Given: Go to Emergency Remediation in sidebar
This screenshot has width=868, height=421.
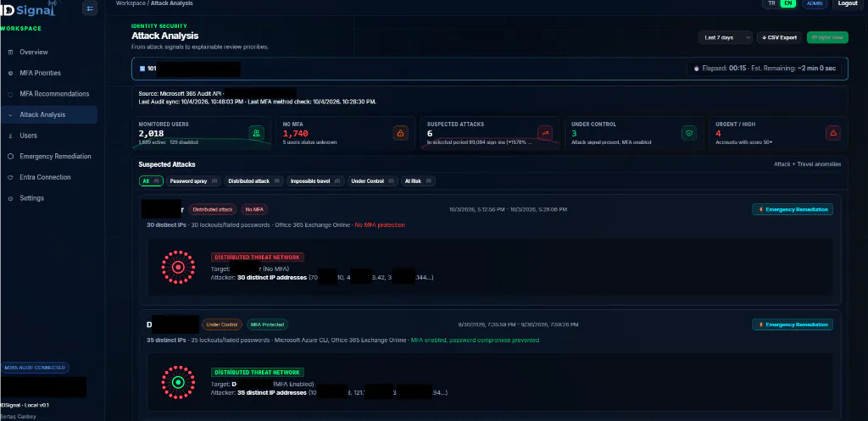Looking at the screenshot, I should [x=48, y=157].
